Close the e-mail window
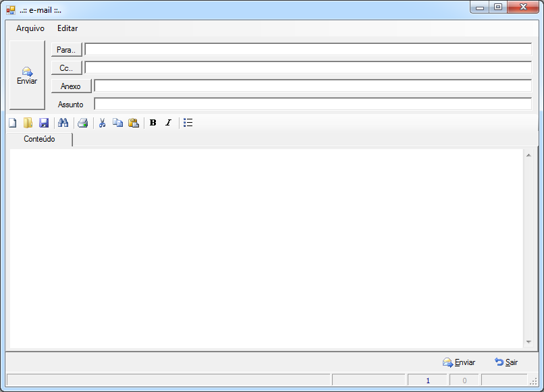Viewport: 544px width, 392px height. pyautogui.click(x=523, y=7)
